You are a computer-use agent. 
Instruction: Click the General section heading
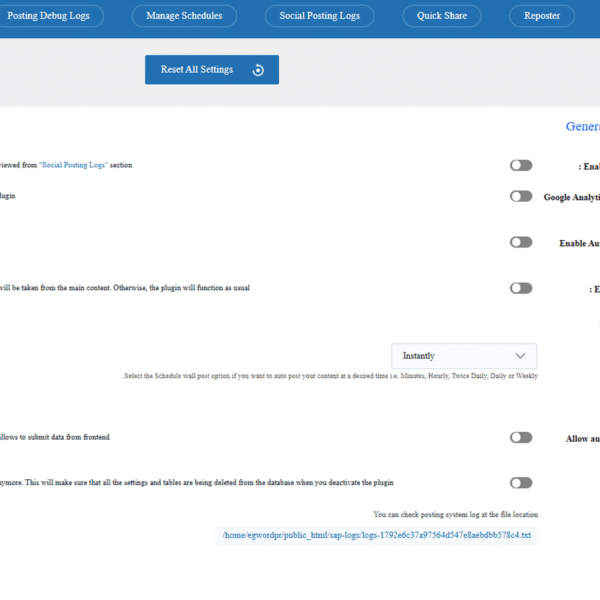pyautogui.click(x=582, y=127)
